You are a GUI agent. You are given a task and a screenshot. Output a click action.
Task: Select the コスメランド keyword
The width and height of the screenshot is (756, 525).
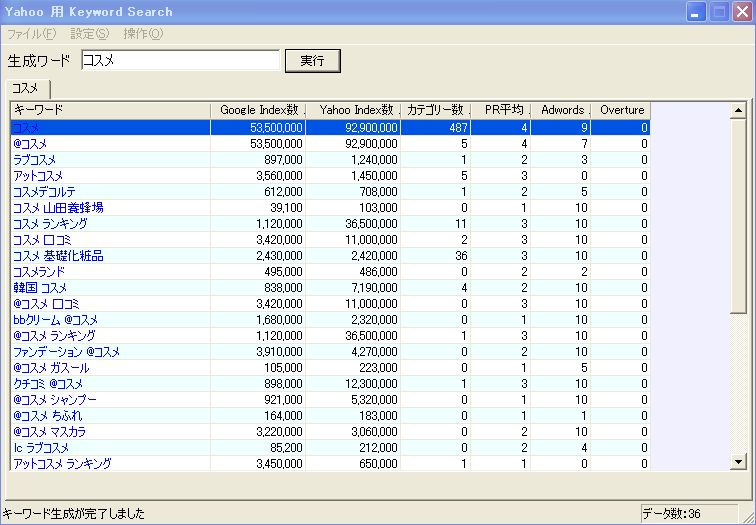(39, 272)
